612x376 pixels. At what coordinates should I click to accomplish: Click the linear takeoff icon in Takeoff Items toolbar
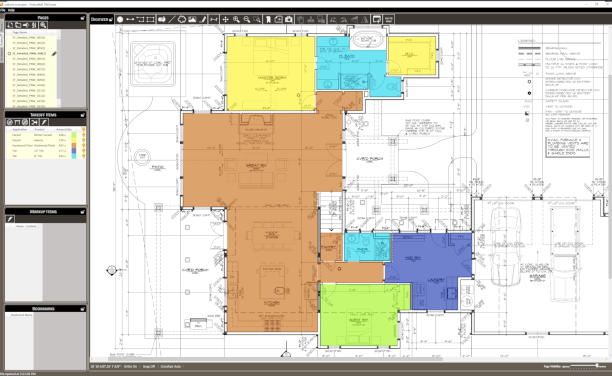point(18,122)
